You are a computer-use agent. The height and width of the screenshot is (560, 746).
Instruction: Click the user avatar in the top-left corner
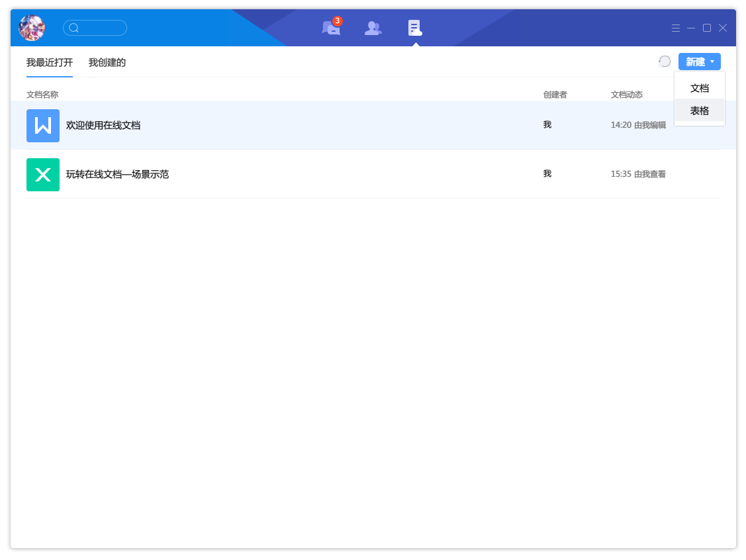pos(31,28)
